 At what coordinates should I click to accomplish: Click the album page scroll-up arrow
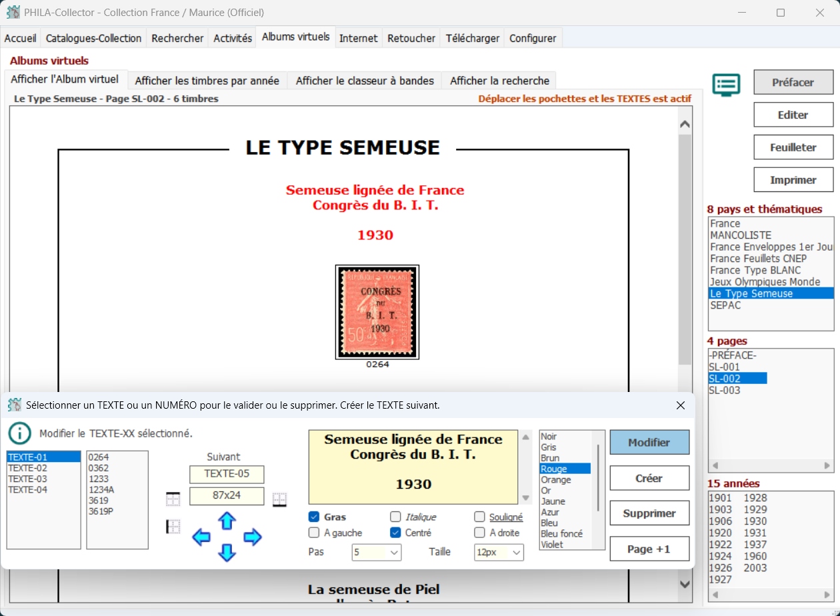point(685,124)
